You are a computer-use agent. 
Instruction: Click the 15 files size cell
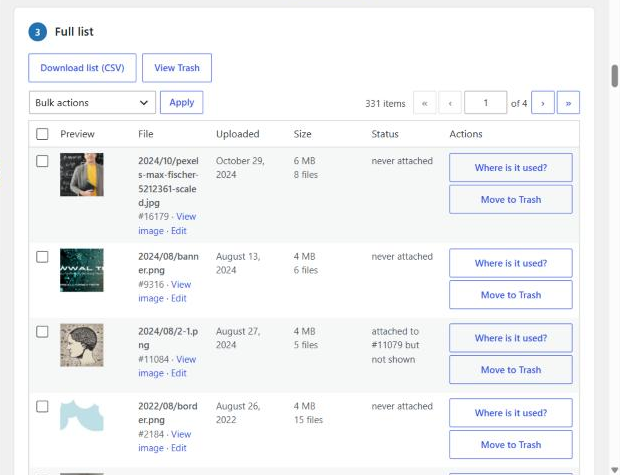point(308,420)
